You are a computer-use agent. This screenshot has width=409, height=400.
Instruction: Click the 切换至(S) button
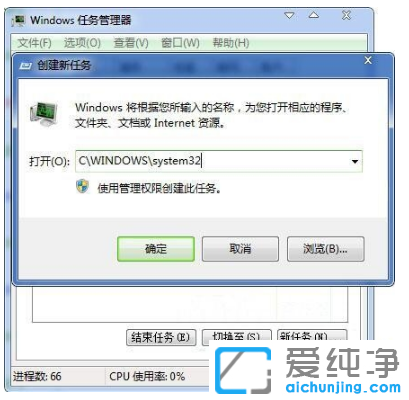click(237, 336)
